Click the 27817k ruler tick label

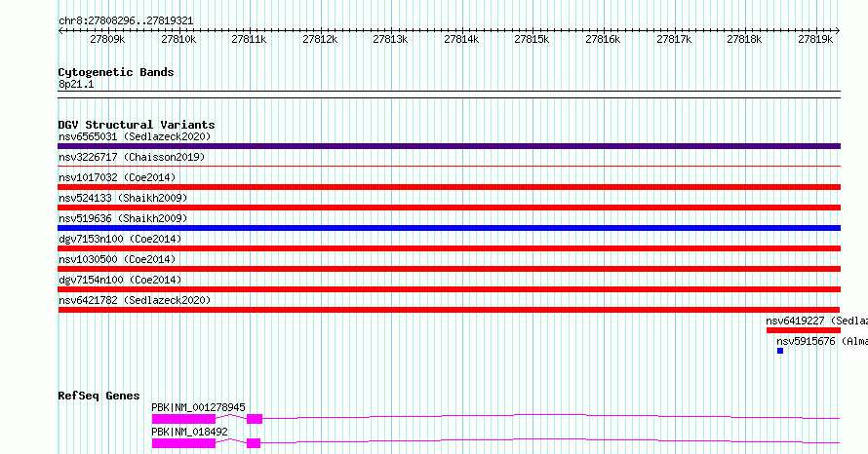coord(674,40)
